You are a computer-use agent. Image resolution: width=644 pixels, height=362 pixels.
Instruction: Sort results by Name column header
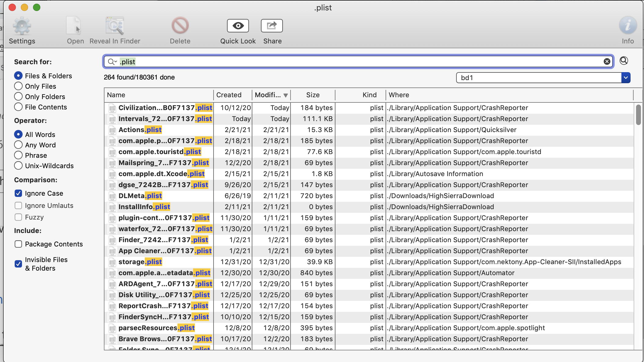click(116, 95)
